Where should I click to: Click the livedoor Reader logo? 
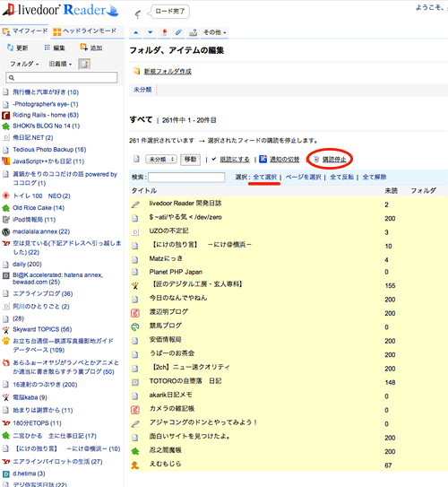(60, 10)
